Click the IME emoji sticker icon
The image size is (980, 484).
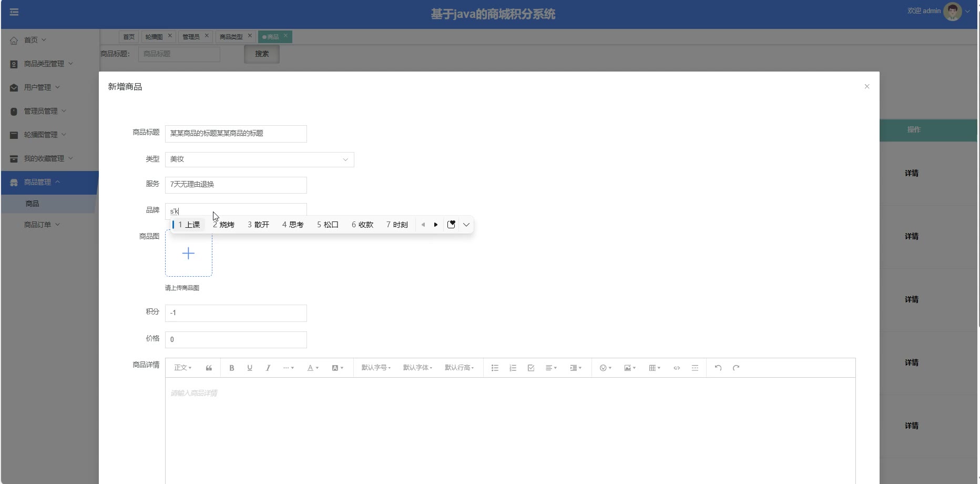(451, 225)
